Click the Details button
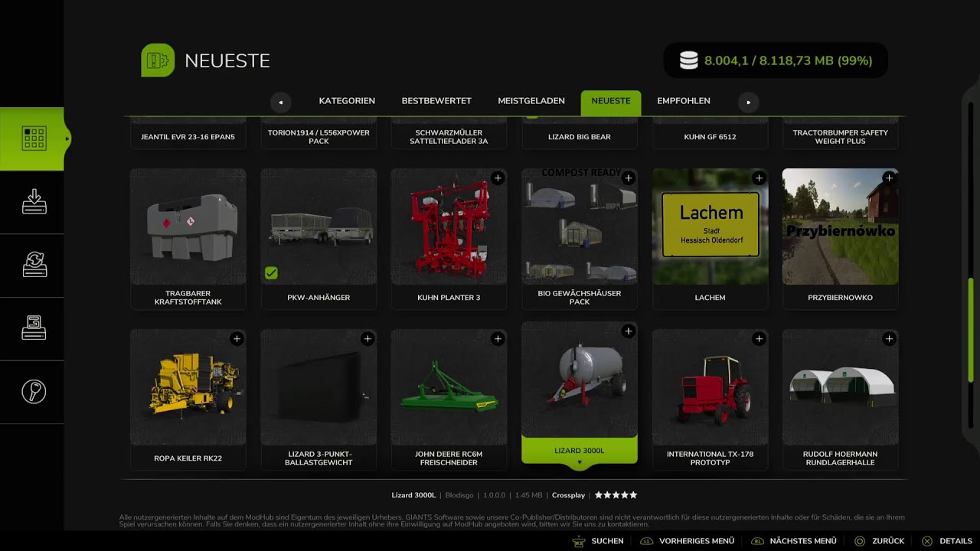This screenshot has height=551, width=980. 947,541
